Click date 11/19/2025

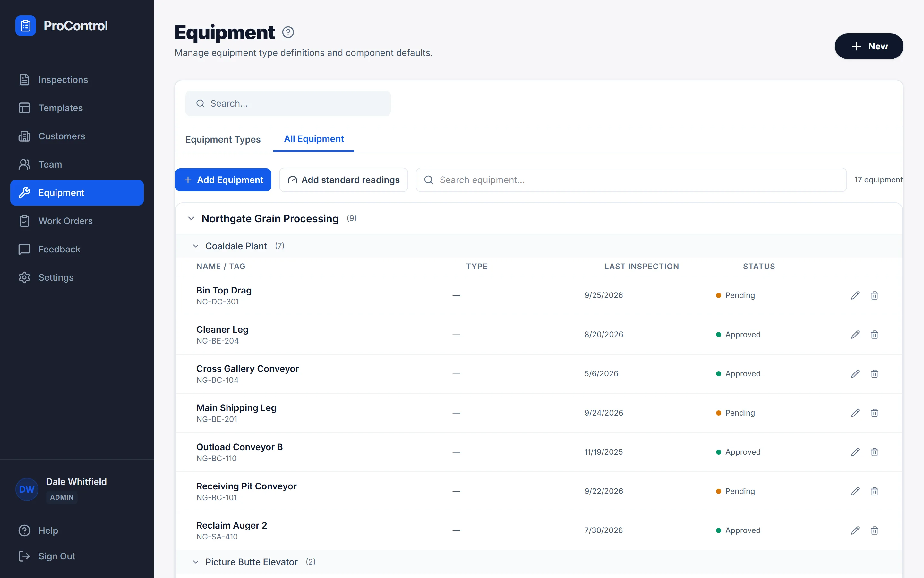[603, 452]
